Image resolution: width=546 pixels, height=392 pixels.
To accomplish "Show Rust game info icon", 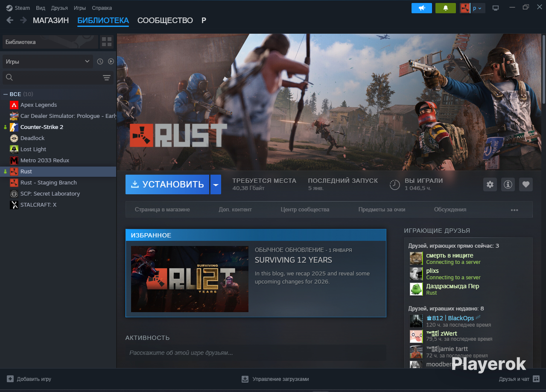I will click(x=508, y=184).
